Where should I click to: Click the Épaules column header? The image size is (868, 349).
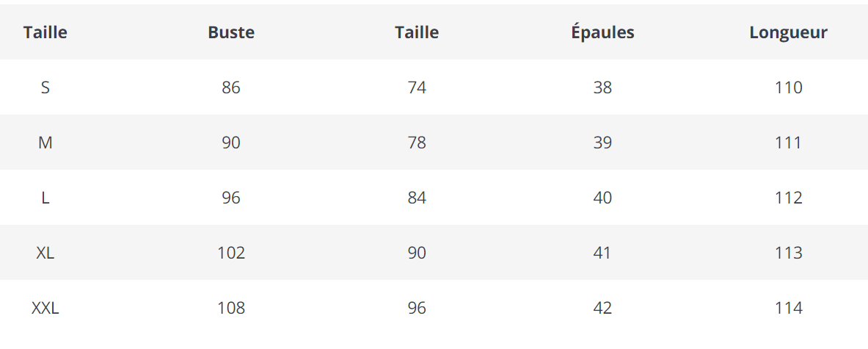point(602,32)
